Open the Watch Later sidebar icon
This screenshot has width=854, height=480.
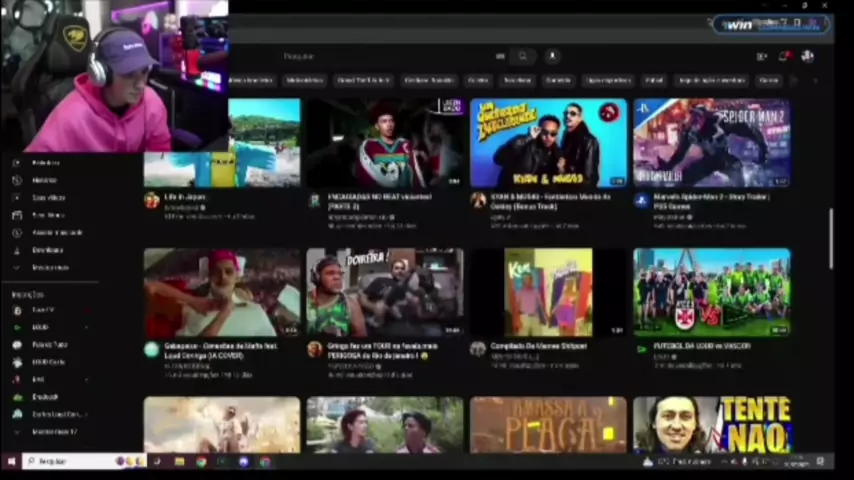pos(17,232)
